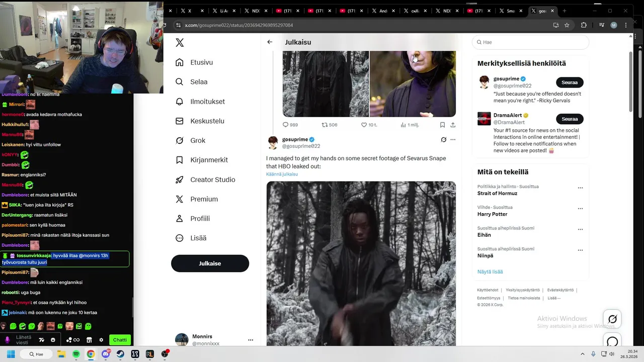Open the floating Grok button
Image resolution: width=644 pixels, height=362 pixels.
(612, 319)
